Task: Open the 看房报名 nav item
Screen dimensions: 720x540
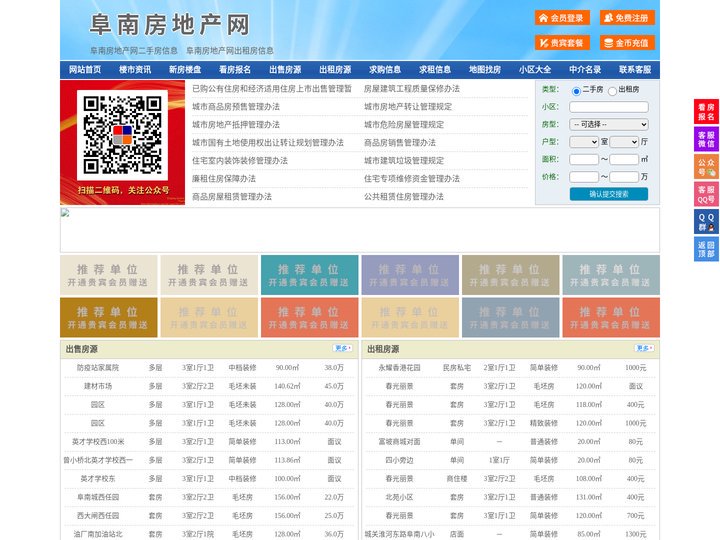Action: [235, 70]
